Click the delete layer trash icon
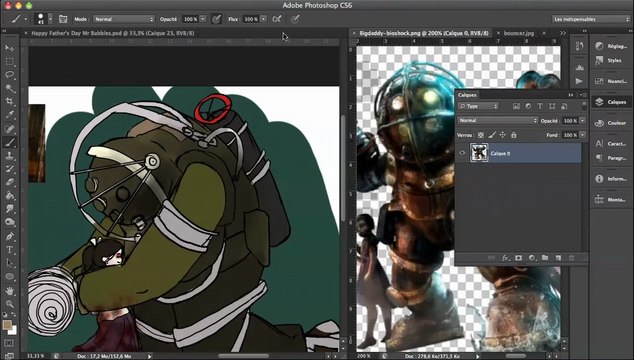This screenshot has width=634, height=360. [571, 258]
